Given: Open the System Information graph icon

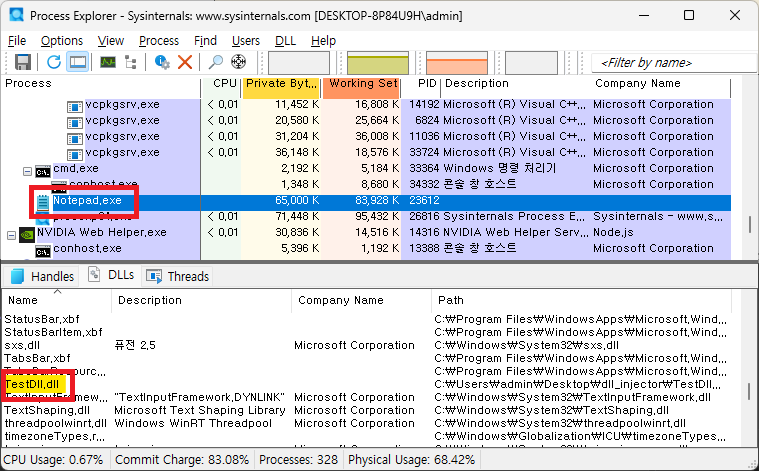Looking at the screenshot, I should (x=107, y=62).
